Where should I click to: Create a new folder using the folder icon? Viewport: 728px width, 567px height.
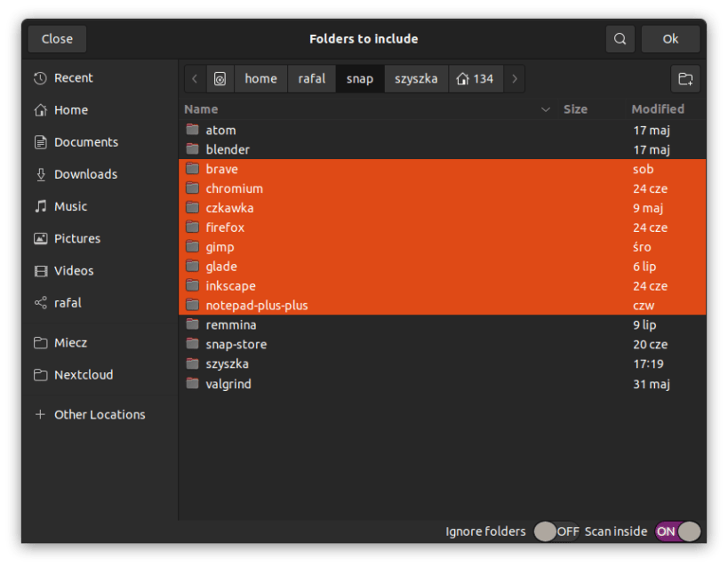pyautogui.click(x=684, y=78)
